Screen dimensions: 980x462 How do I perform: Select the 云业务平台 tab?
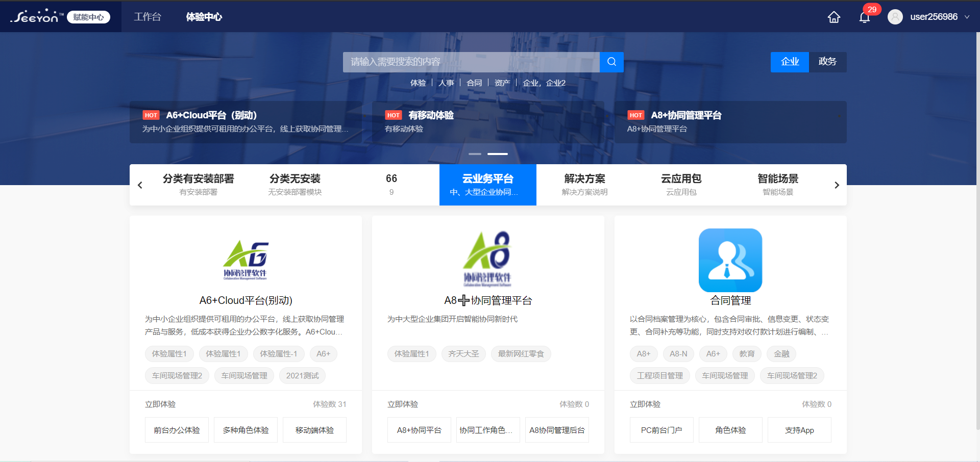click(488, 185)
